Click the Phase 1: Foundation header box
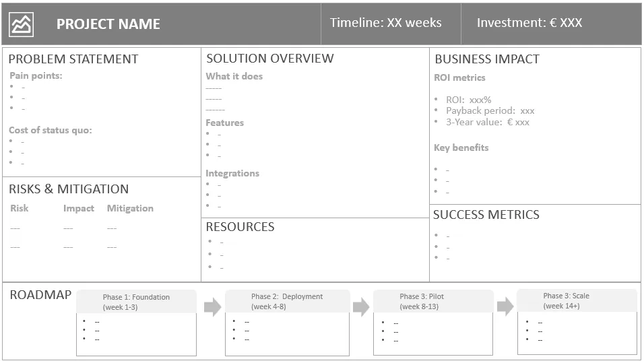 [136, 302]
